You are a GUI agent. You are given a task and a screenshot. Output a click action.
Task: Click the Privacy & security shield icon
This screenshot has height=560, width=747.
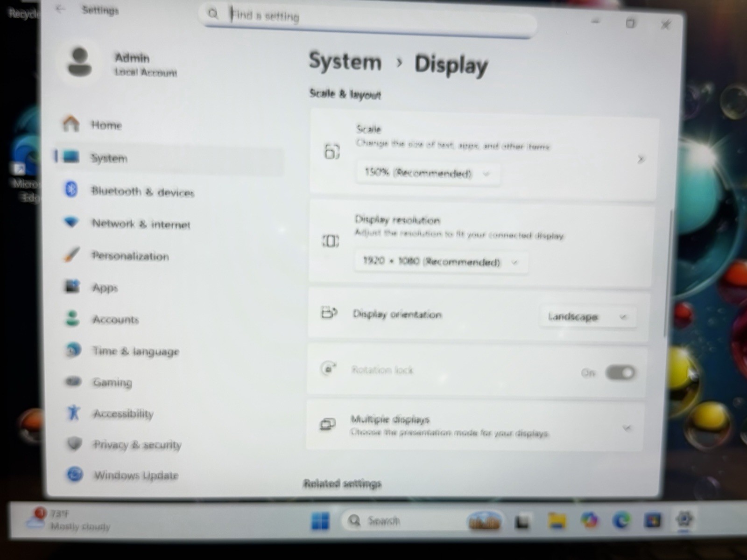pos(75,443)
